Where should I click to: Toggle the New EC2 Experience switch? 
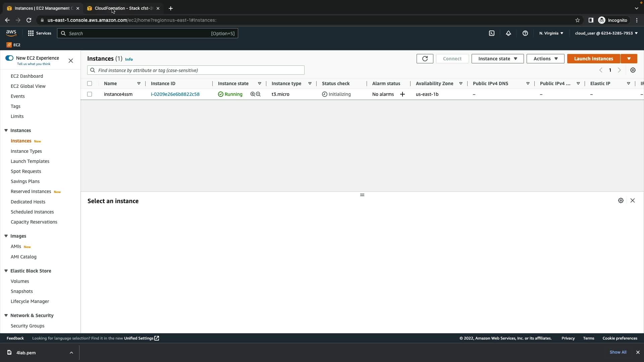point(9,58)
